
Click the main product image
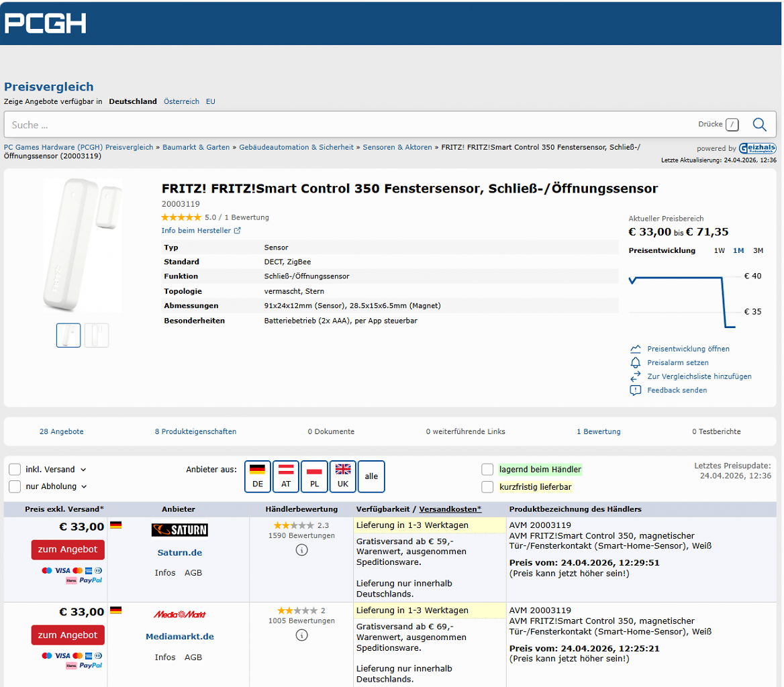[x=83, y=246]
